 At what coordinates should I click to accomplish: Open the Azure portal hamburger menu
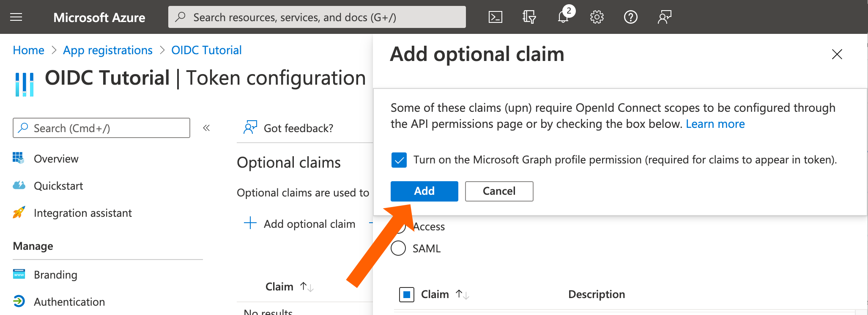point(16,17)
